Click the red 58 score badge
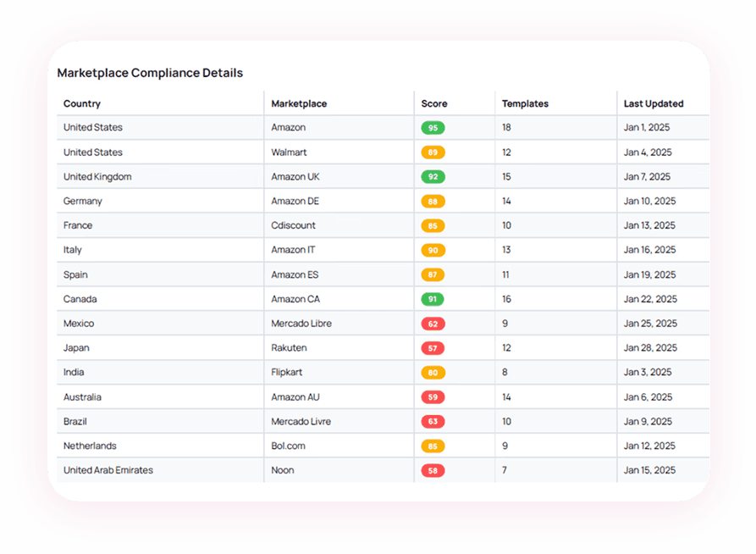The height and width of the screenshot is (554, 756). [433, 470]
